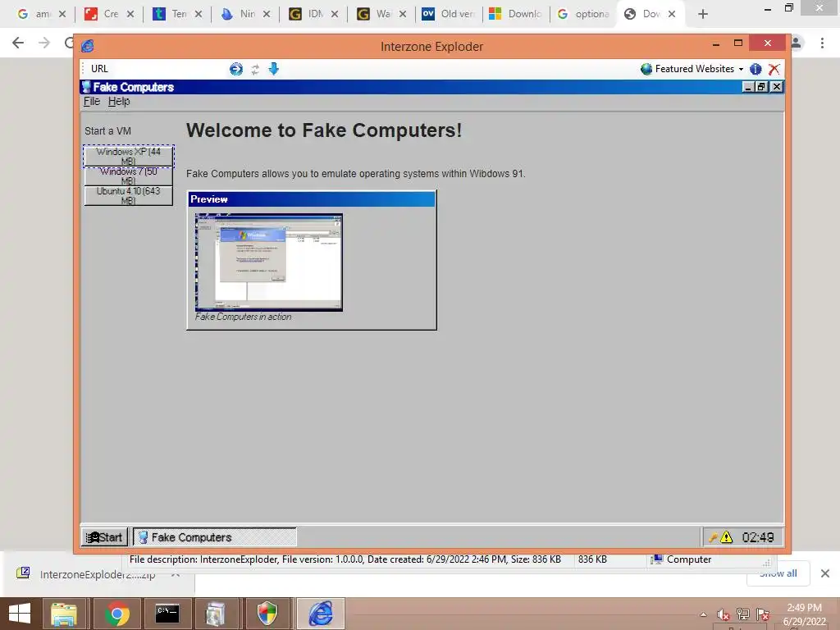Click Computer entry in status bar
The width and height of the screenshot is (840, 630).
point(682,559)
